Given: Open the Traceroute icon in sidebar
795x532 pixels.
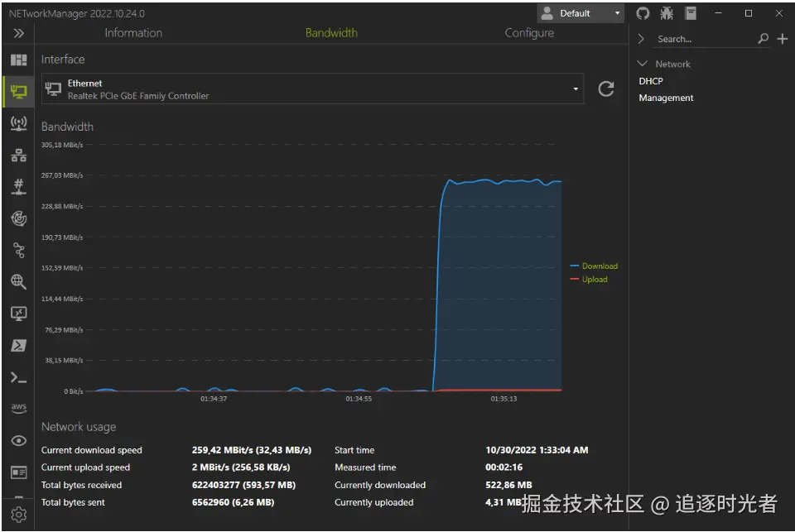Looking at the screenshot, I should pos(19,251).
